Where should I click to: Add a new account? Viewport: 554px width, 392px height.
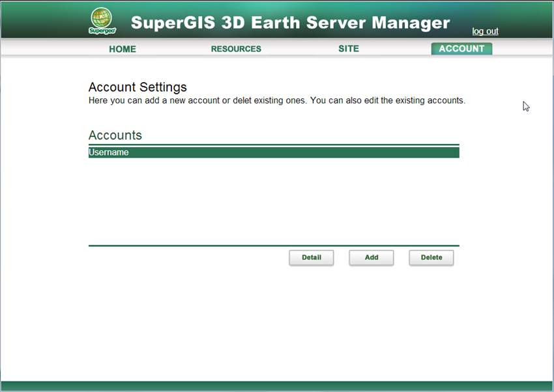pyautogui.click(x=372, y=258)
